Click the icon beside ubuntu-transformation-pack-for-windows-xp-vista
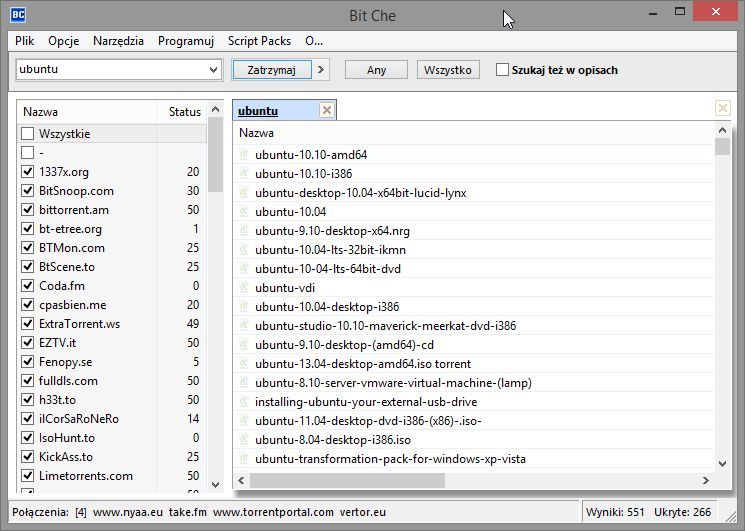 (x=244, y=459)
